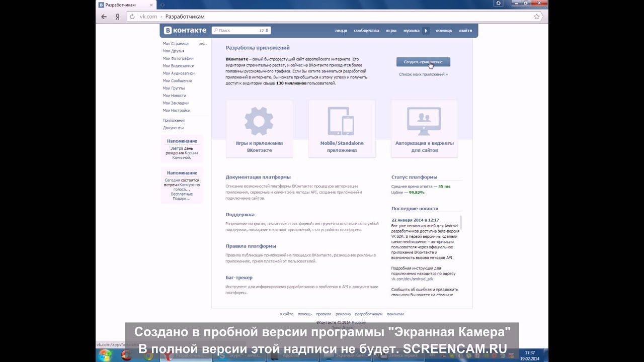
Task: Open the gear icon 'Игры и приложения' card
Action: click(x=259, y=121)
